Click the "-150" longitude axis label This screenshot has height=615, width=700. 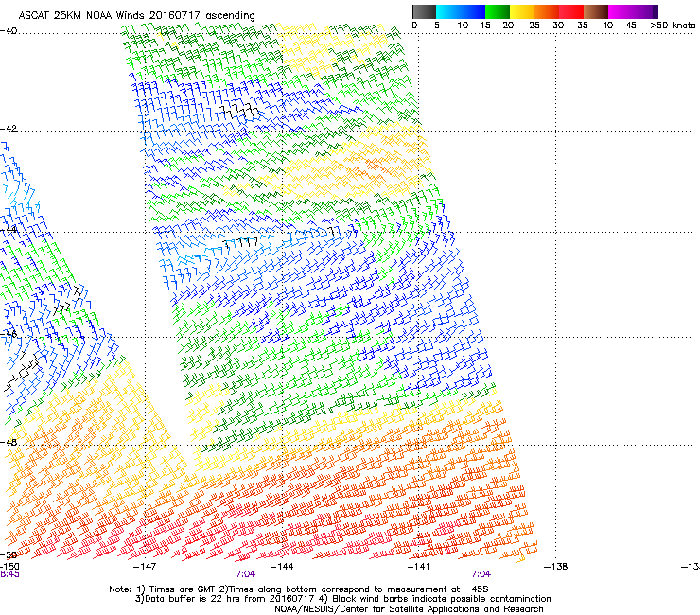[9, 567]
